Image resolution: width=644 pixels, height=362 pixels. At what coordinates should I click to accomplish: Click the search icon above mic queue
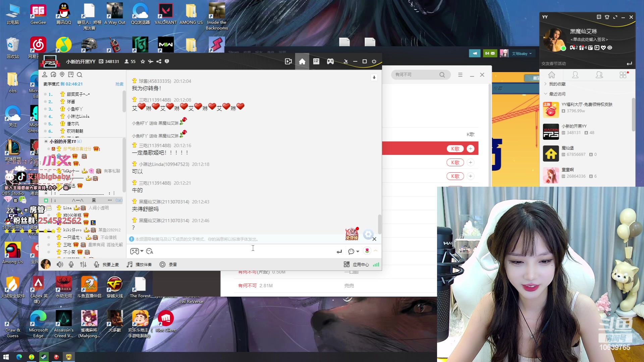79,74
